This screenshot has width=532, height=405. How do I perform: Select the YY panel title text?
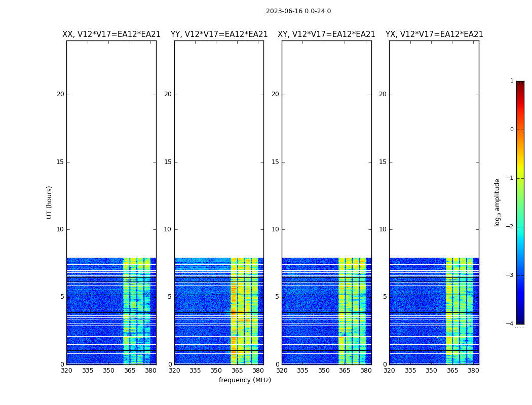coord(219,34)
